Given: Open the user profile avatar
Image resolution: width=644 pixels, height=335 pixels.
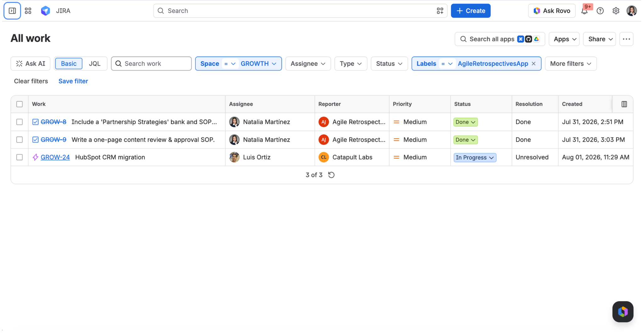Looking at the screenshot, I should click(x=631, y=11).
